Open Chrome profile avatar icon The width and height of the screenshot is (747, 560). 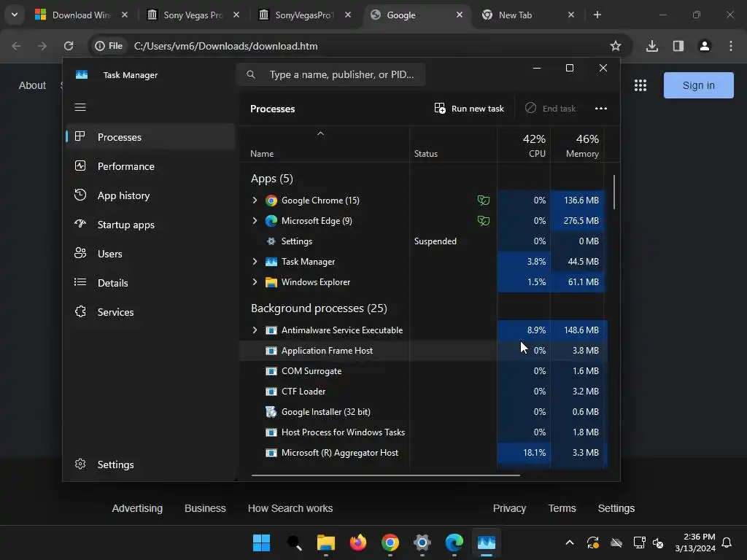pyautogui.click(x=704, y=46)
